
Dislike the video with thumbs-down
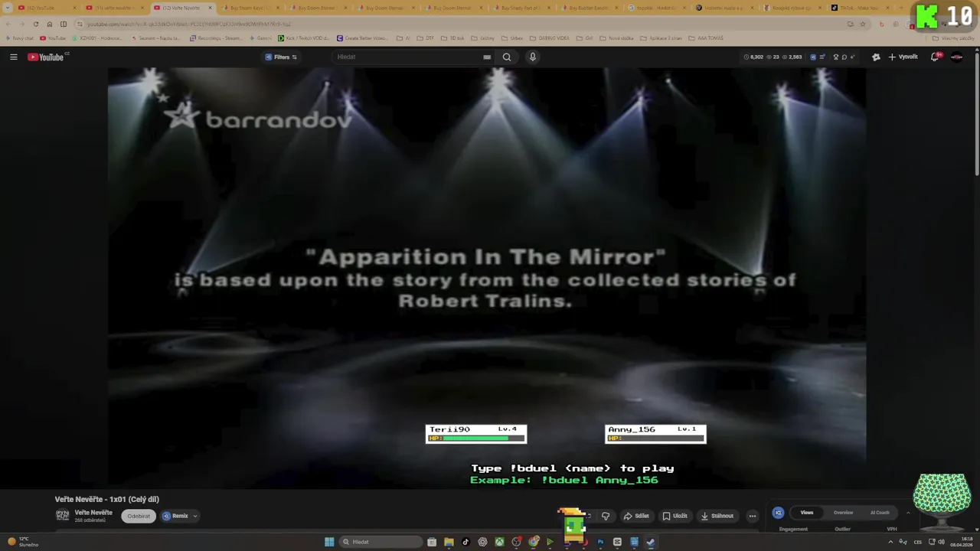606,516
